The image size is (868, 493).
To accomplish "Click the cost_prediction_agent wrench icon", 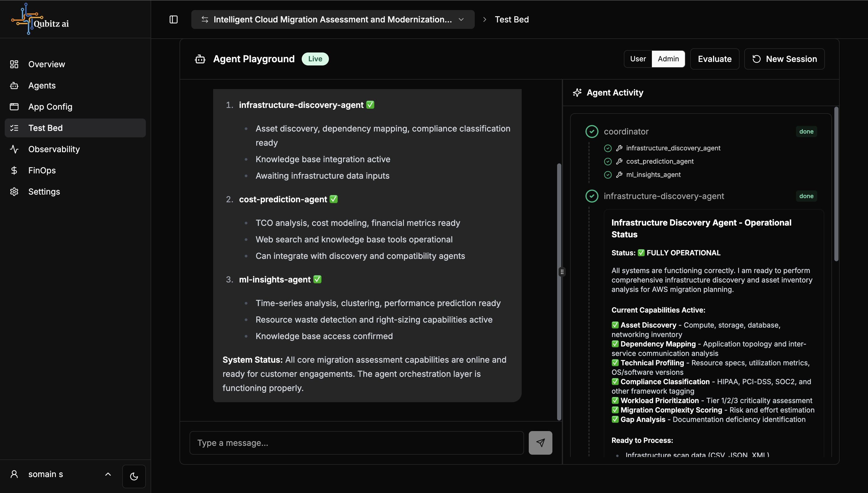I will click(x=619, y=162).
